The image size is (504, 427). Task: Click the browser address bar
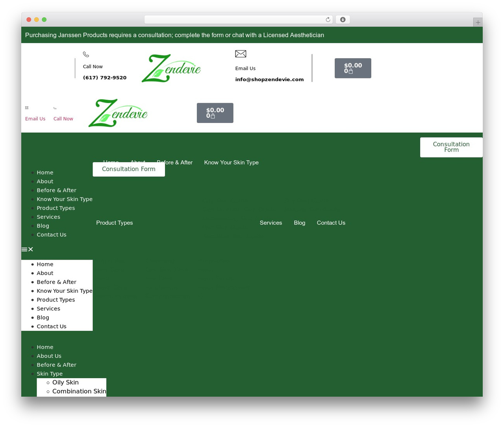click(238, 20)
